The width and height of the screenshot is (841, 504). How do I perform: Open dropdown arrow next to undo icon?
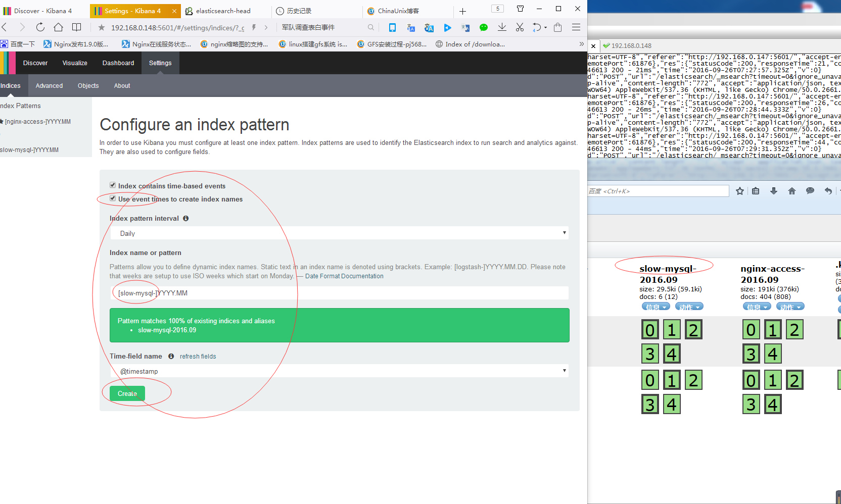pyautogui.click(x=545, y=28)
